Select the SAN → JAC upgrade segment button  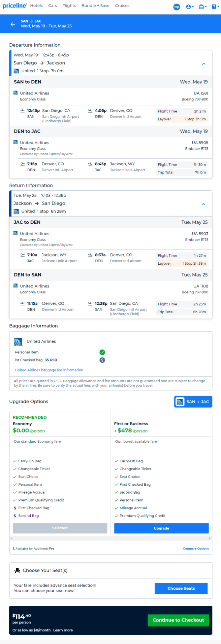click(x=193, y=402)
